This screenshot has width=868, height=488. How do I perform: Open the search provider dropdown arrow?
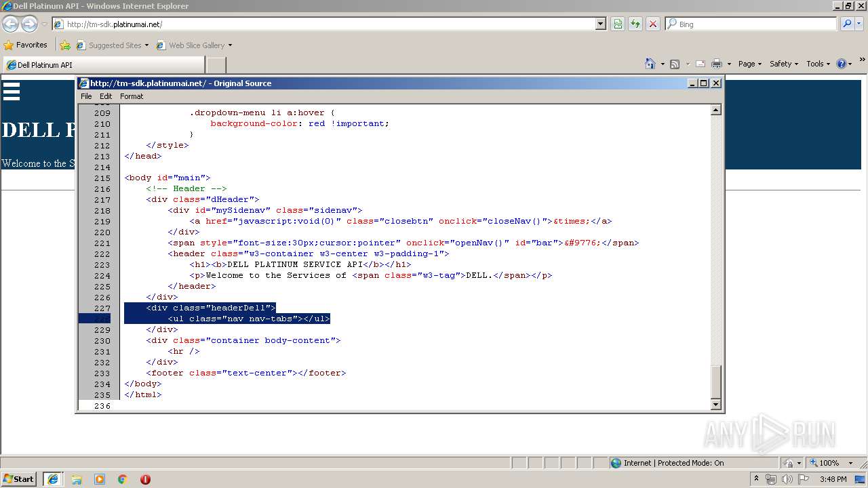click(x=859, y=24)
